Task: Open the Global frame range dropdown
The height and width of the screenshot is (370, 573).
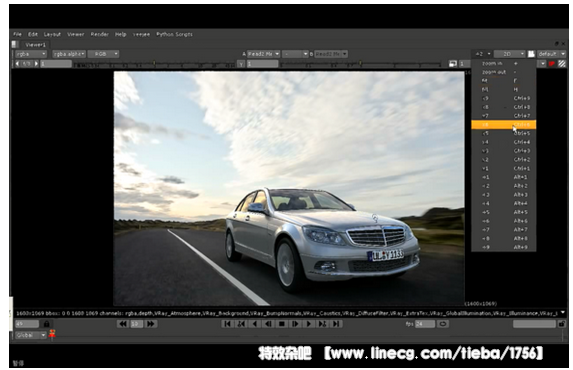Action: pyautogui.click(x=31, y=335)
